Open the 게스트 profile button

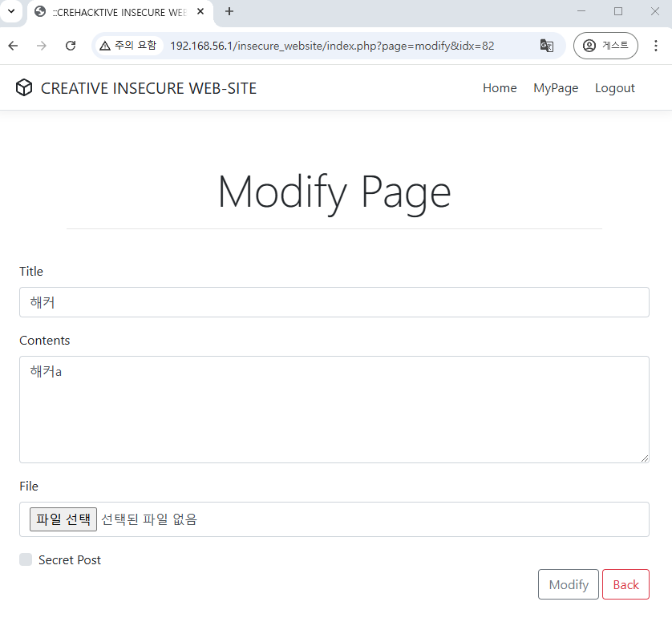click(605, 46)
